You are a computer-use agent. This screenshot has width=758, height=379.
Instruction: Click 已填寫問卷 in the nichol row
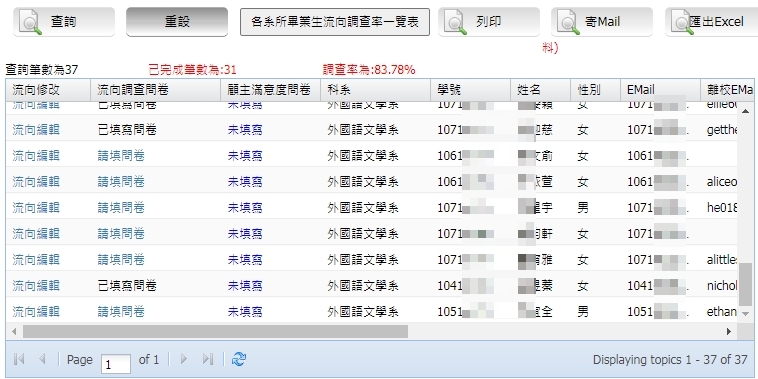point(127,286)
